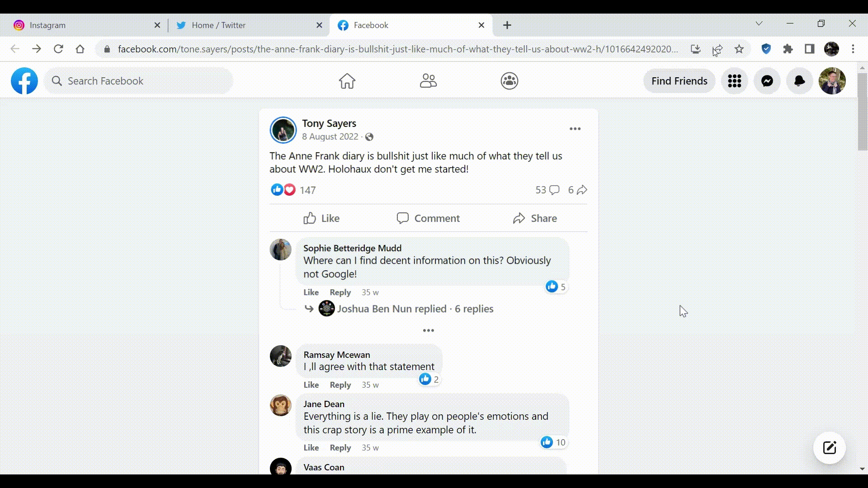
Task: Open the Chrome tab search chevron
Action: (759, 23)
